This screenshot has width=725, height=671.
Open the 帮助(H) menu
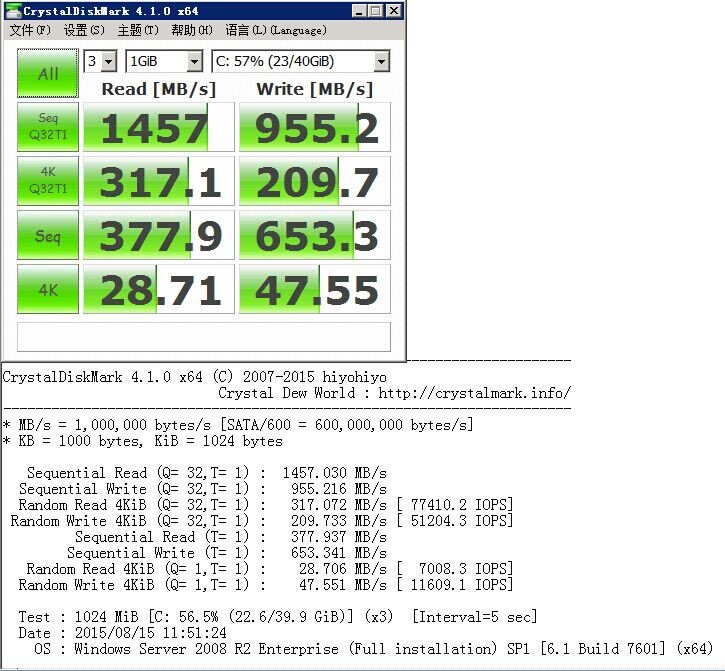click(191, 30)
